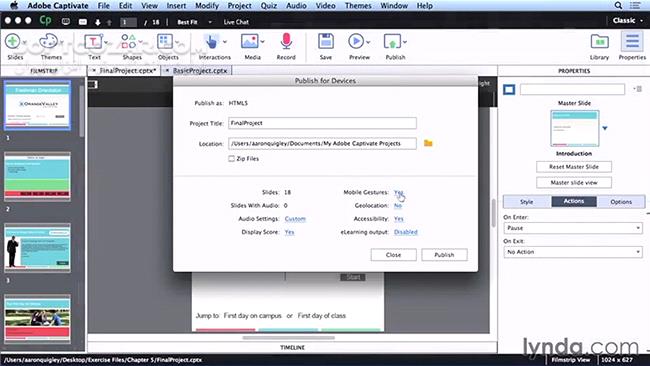
Task: Click the Geolocation No link
Action: click(398, 206)
